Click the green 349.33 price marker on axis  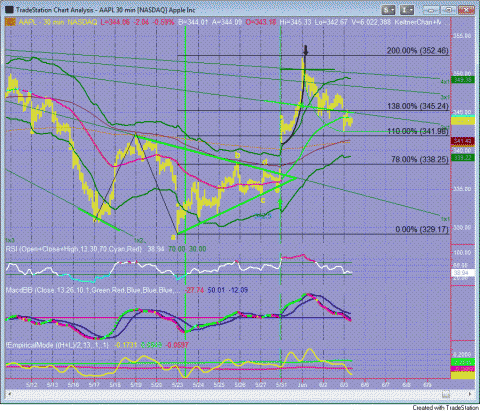[463, 80]
